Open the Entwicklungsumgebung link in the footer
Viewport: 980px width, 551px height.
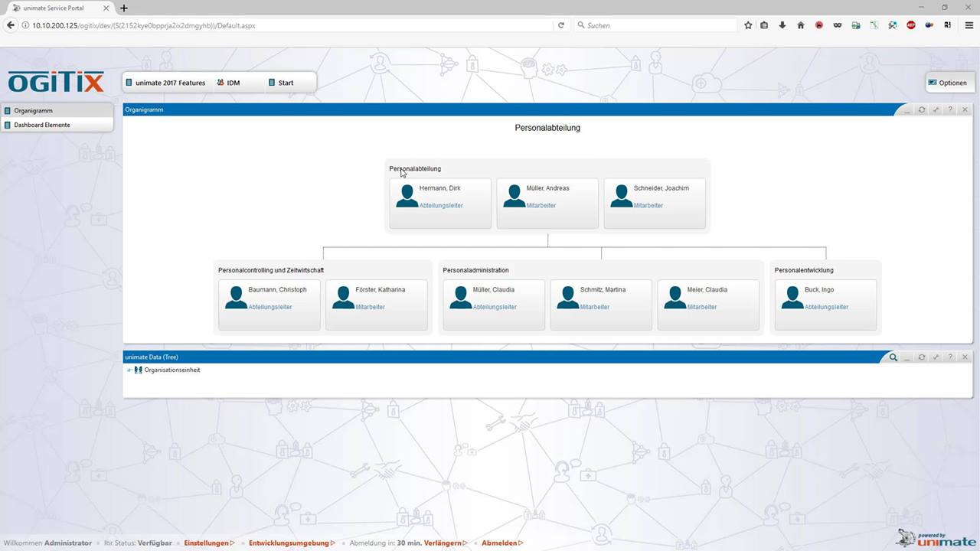point(292,543)
